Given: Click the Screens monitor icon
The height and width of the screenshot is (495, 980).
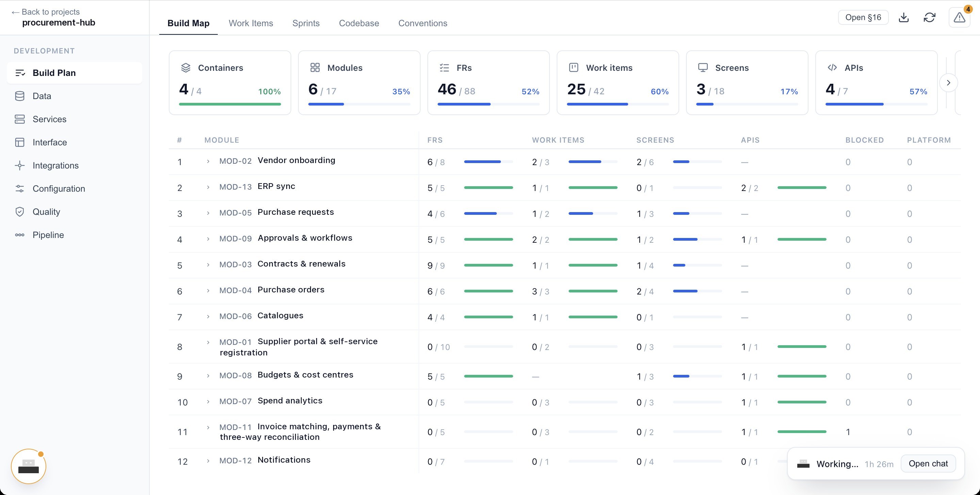Looking at the screenshot, I should click(x=703, y=68).
